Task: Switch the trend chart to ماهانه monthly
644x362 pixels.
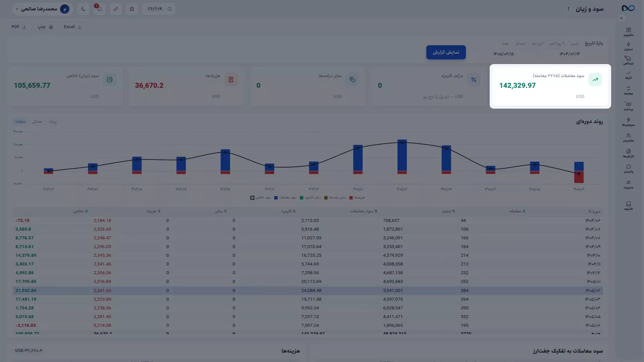Action: pos(20,121)
